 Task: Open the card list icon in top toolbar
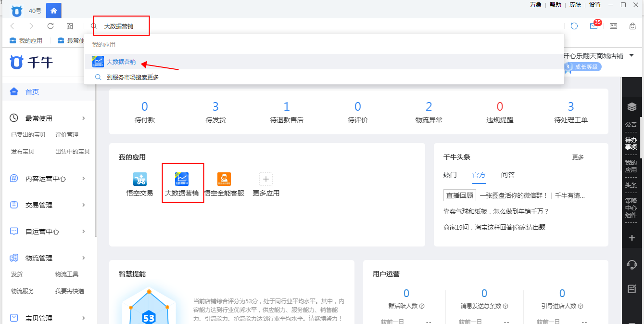point(613,26)
